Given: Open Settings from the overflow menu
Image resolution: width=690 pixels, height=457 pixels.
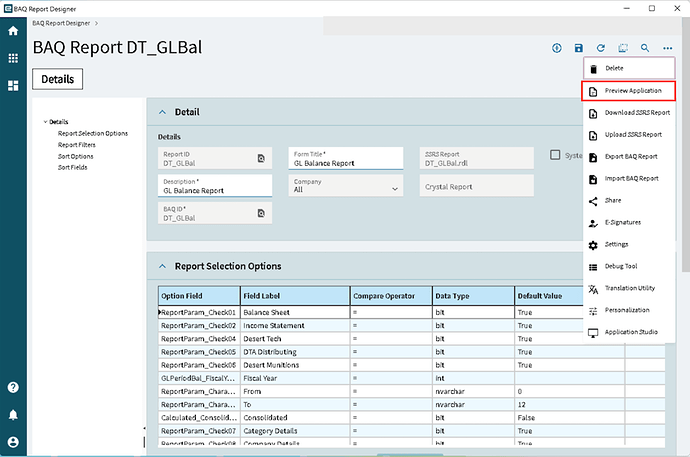Looking at the screenshot, I should point(629,245).
